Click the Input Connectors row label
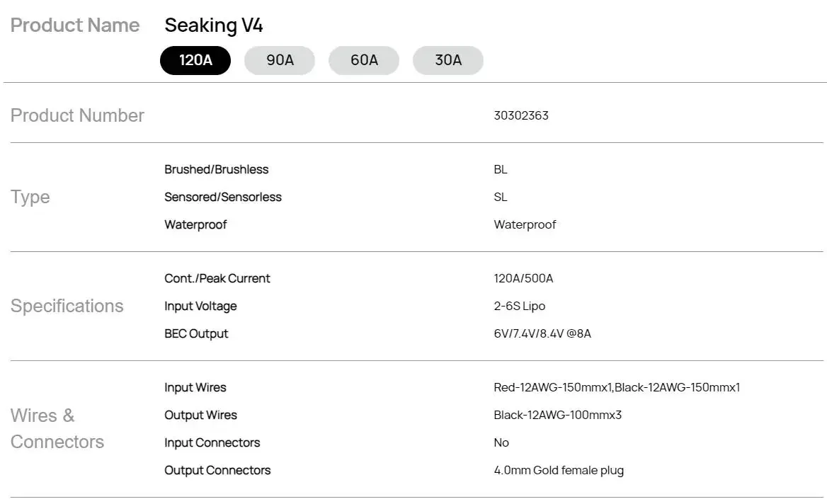This screenshot has width=827, height=504. [212, 443]
